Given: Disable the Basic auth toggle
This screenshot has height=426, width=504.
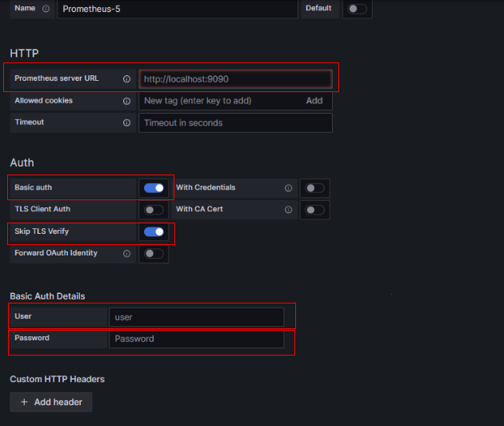Looking at the screenshot, I should [x=154, y=188].
